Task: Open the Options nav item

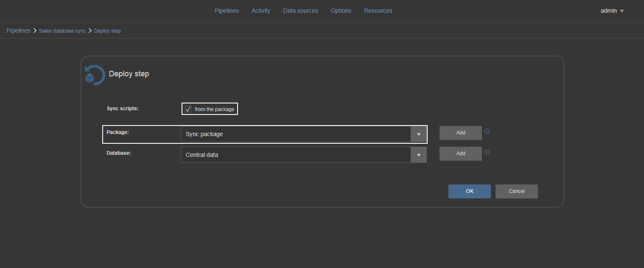Action: coord(341,11)
